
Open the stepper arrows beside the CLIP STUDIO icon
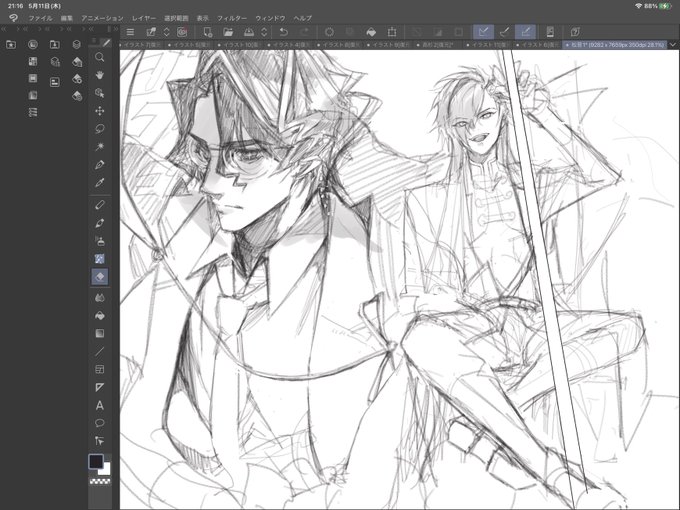[x=167, y=32]
